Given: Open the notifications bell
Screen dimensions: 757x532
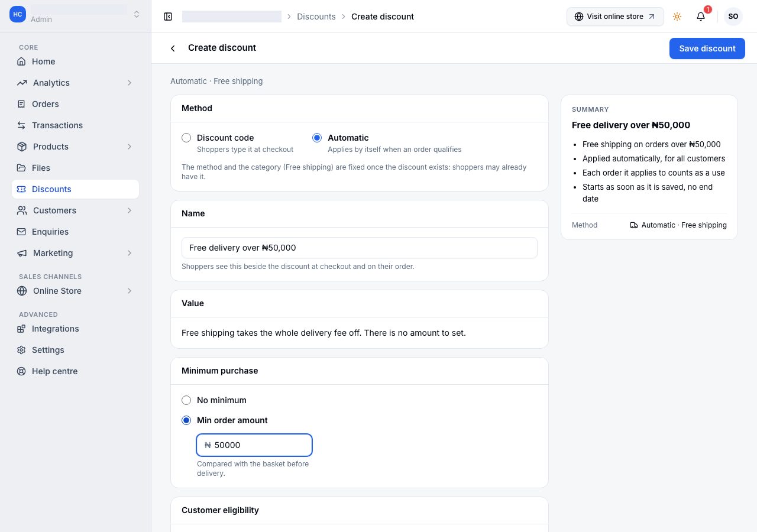Looking at the screenshot, I should pyautogui.click(x=701, y=17).
